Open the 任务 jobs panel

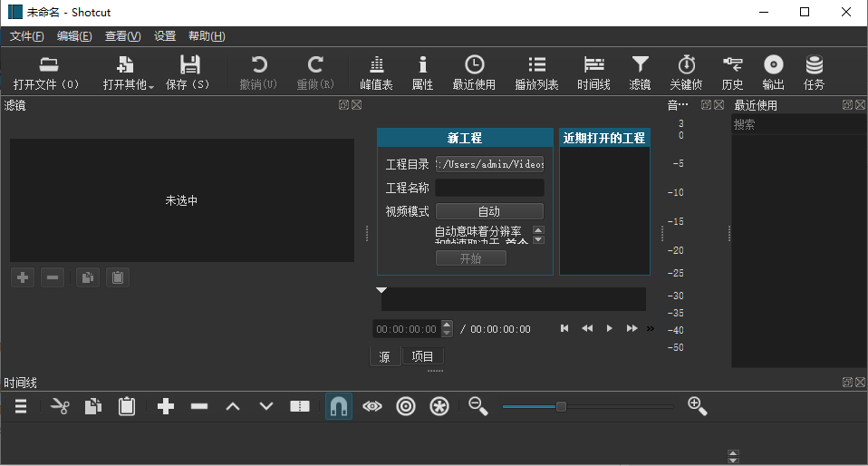(815, 73)
